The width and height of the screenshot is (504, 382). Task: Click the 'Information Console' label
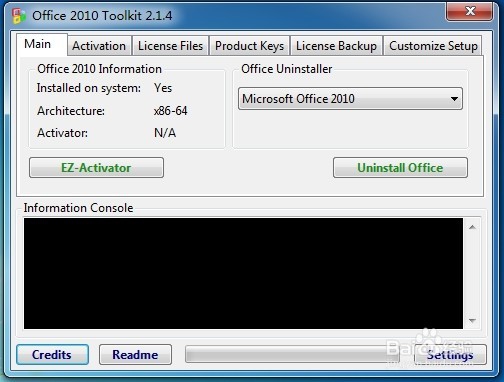(x=78, y=208)
